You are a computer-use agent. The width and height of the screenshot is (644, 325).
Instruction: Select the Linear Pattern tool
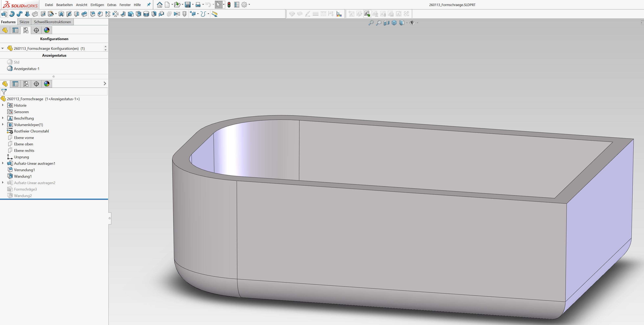[x=108, y=14]
